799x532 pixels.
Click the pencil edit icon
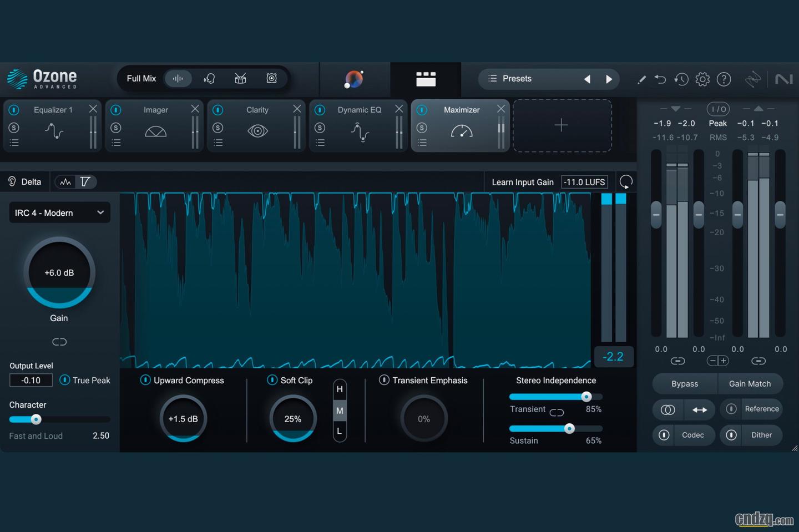641,79
